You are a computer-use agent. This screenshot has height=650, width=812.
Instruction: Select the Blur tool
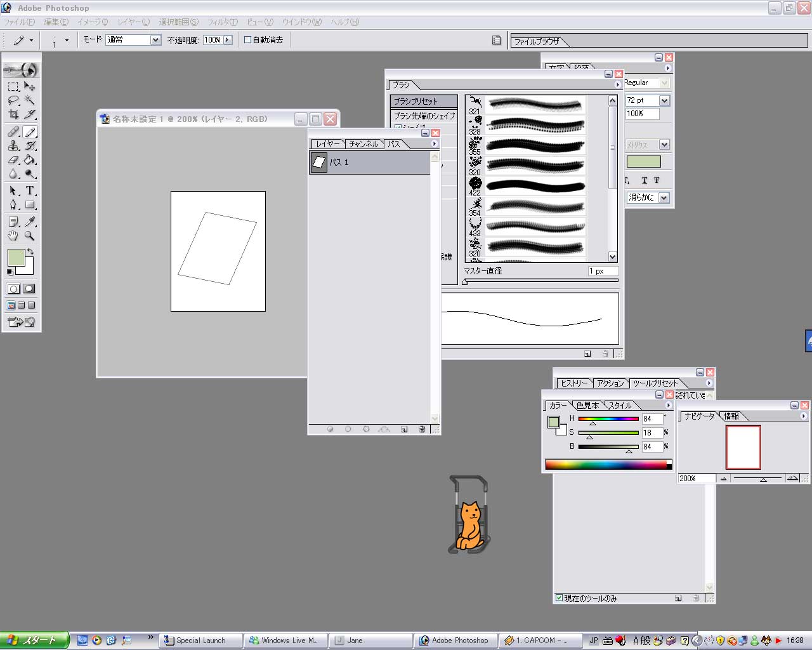point(13,173)
